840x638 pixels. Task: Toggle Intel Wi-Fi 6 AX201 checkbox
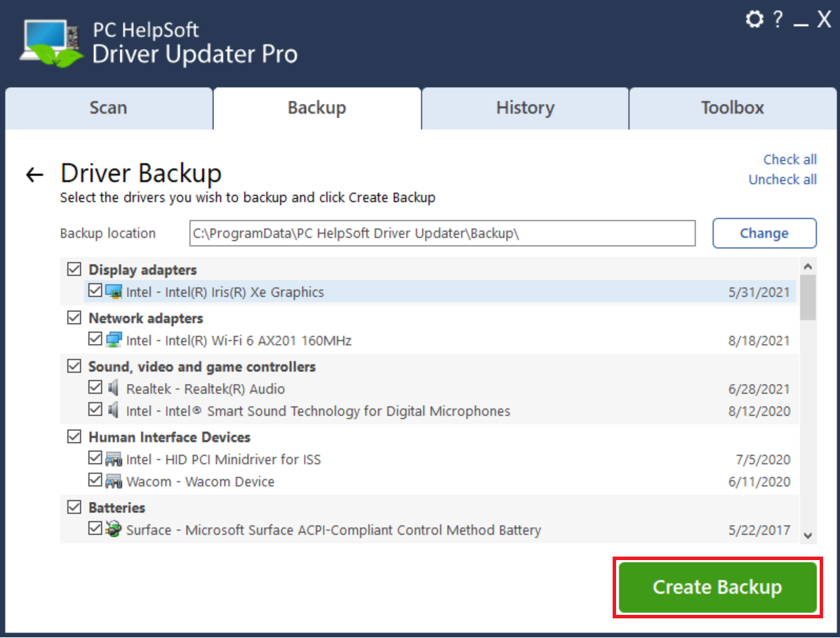95,338
